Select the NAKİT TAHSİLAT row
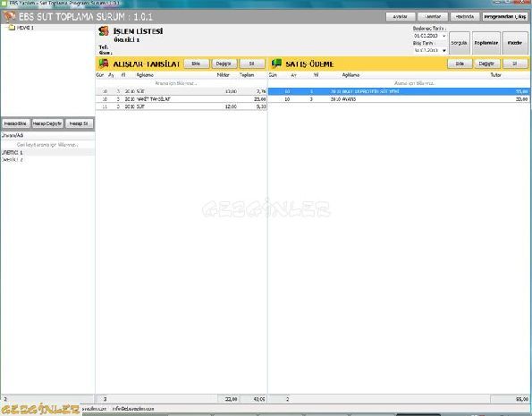This screenshot has height=416, width=532. point(182,99)
